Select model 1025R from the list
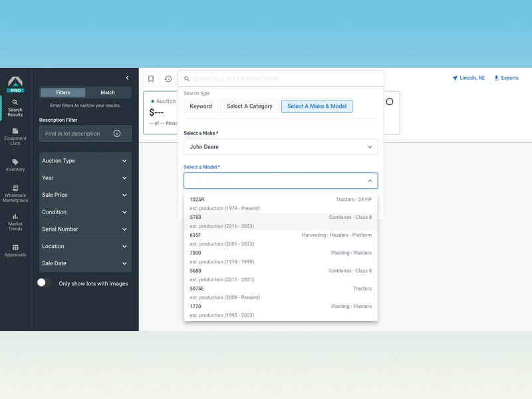This screenshot has width=532, height=399. coord(281,204)
